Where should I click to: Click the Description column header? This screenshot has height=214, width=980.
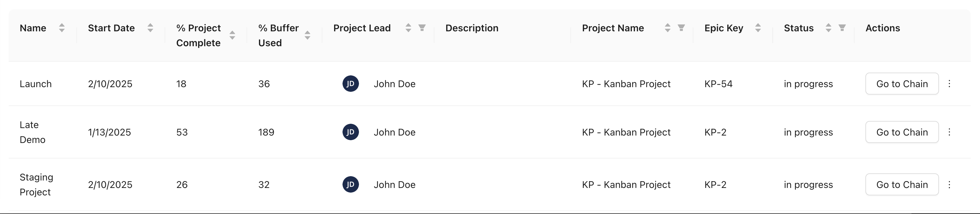472,28
